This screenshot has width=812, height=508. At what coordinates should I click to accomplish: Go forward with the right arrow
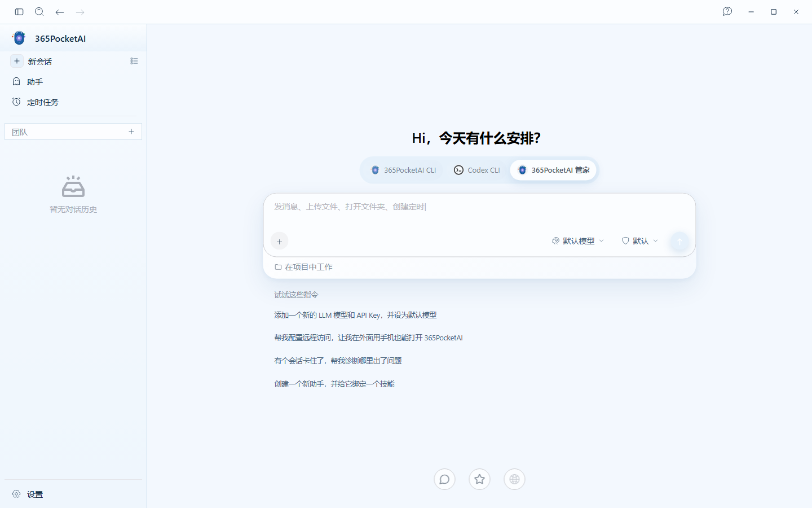tap(80, 12)
